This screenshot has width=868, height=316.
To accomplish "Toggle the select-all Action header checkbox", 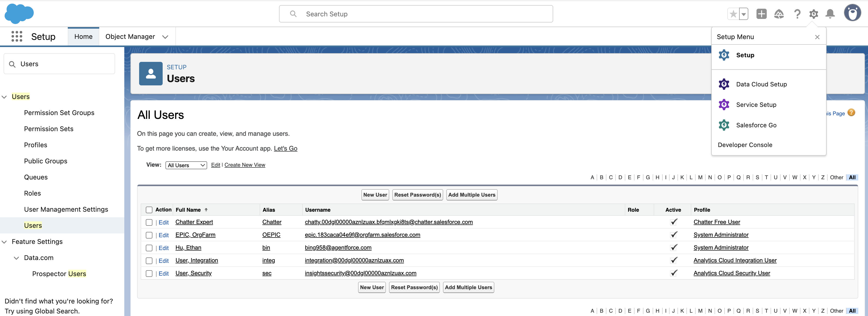I will click(x=149, y=210).
